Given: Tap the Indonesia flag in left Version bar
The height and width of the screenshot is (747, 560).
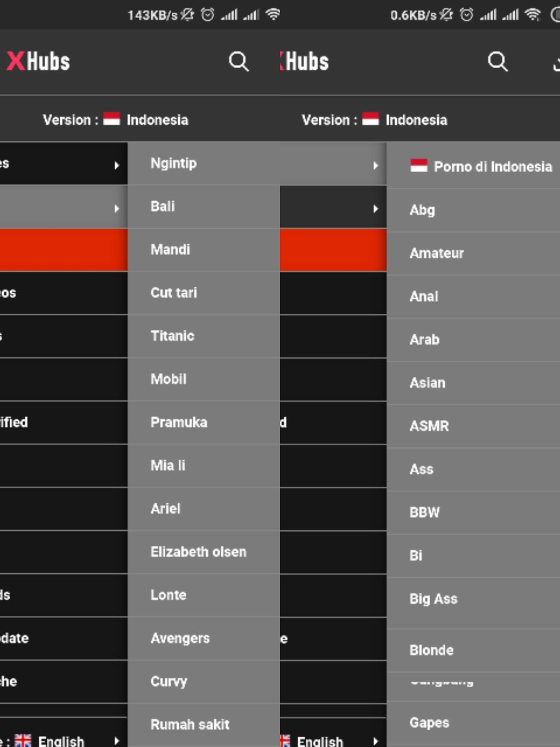Looking at the screenshot, I should click(x=112, y=119).
